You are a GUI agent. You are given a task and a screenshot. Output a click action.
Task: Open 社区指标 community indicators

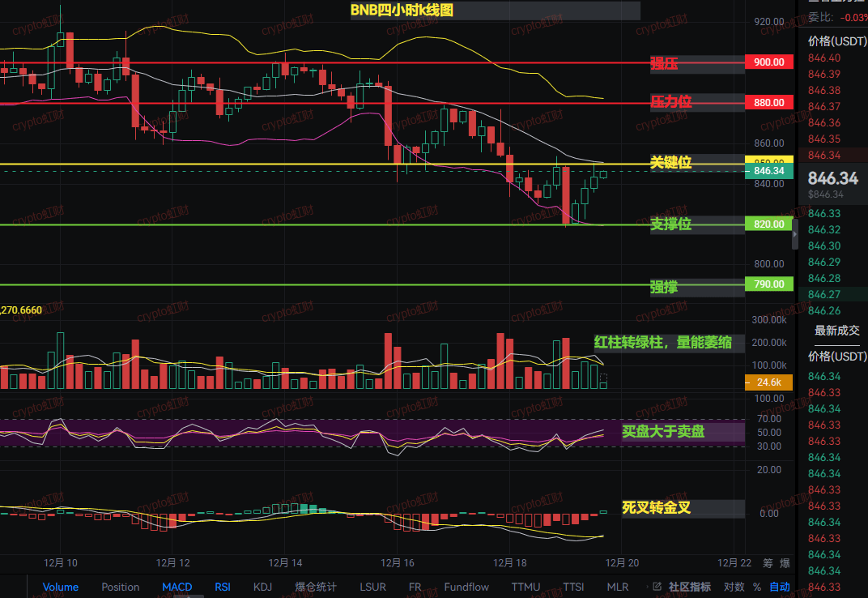689,587
